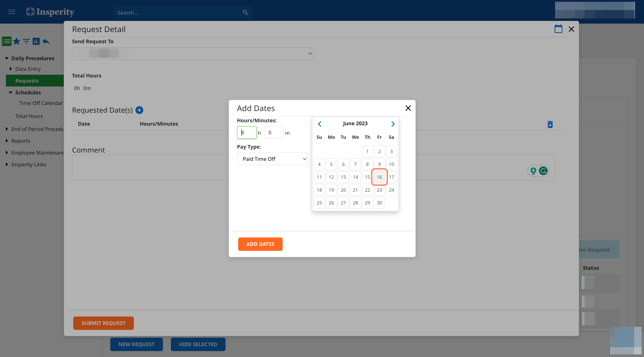
Task: Click the green list view icon
Action: pos(6,41)
